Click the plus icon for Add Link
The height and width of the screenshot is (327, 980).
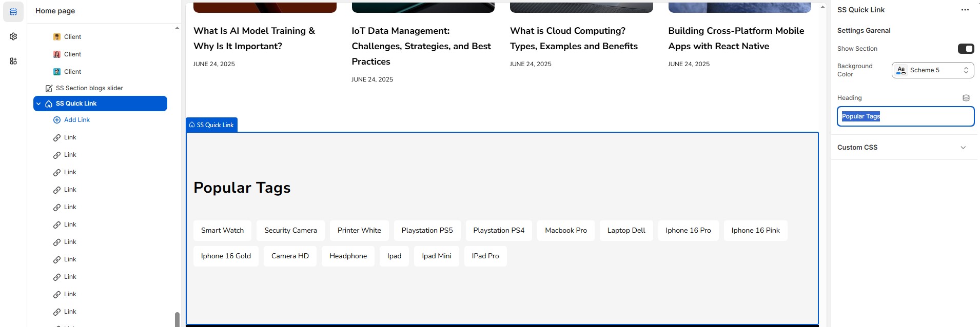coord(57,120)
